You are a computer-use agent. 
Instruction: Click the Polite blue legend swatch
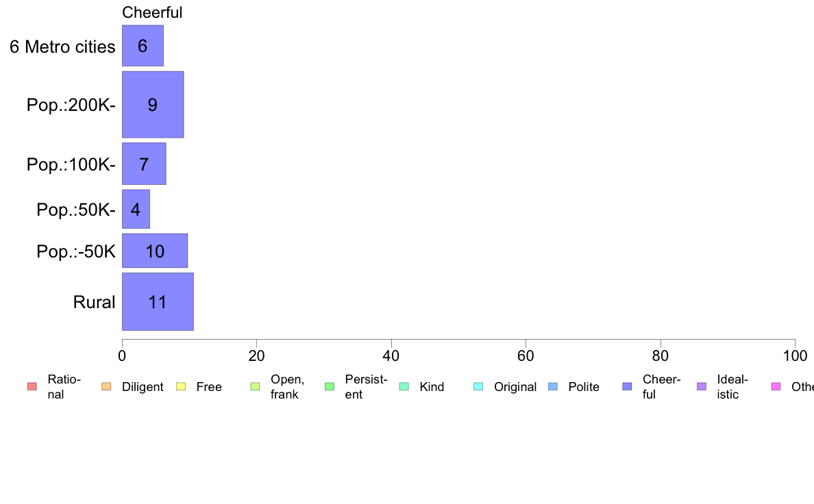click(x=553, y=387)
